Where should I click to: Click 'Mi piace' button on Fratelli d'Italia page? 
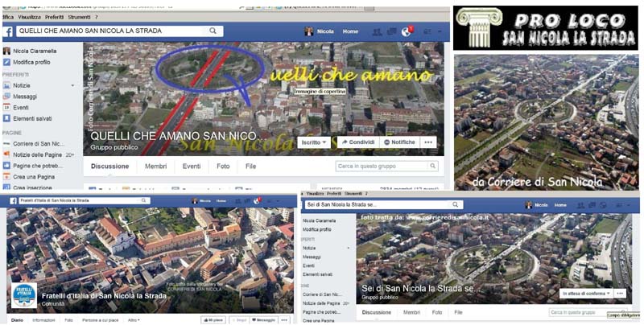point(213,320)
